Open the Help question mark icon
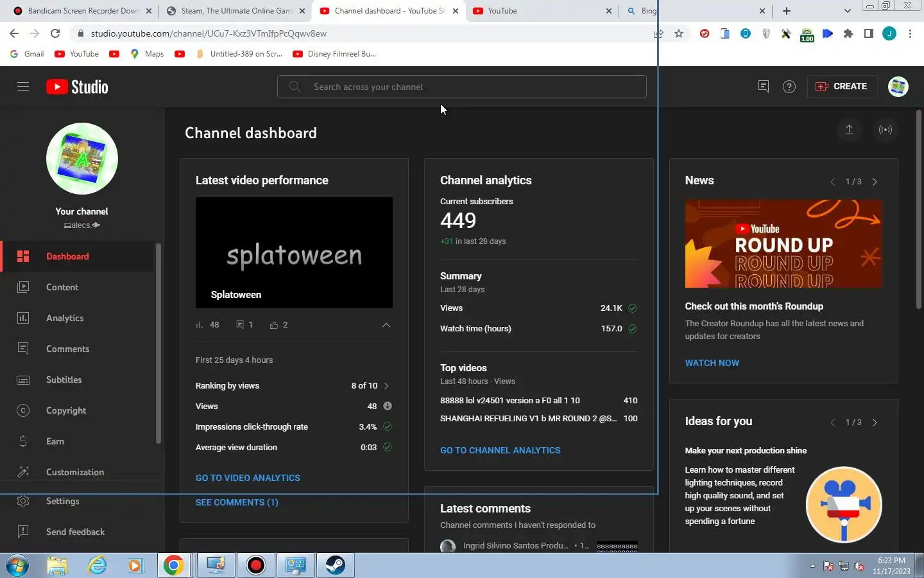The image size is (924, 578). click(789, 87)
